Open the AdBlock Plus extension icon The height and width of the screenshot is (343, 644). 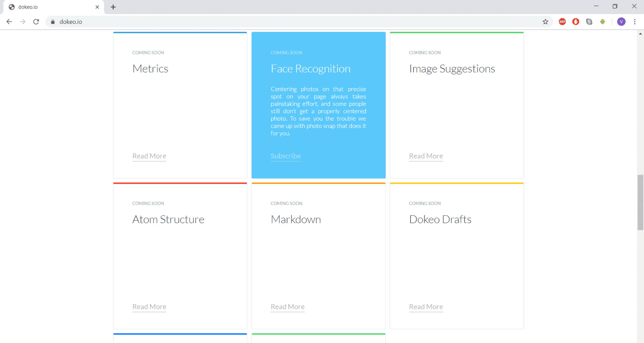click(562, 22)
